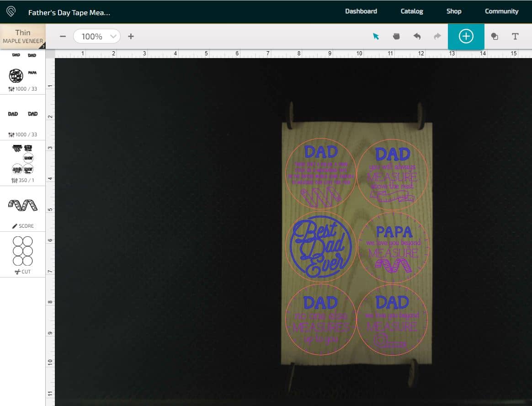Click the redo arrow icon
Image resolution: width=532 pixels, height=406 pixels.
[x=437, y=36]
